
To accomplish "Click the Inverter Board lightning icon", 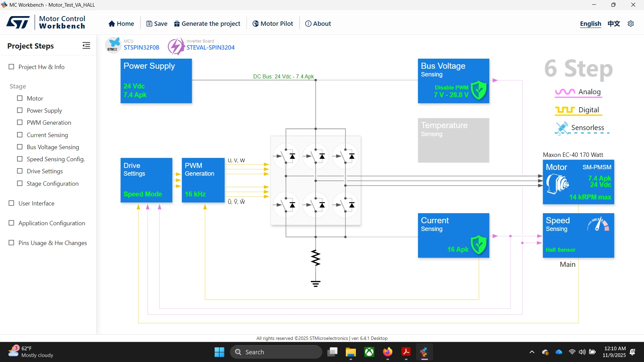I will pyautogui.click(x=176, y=46).
